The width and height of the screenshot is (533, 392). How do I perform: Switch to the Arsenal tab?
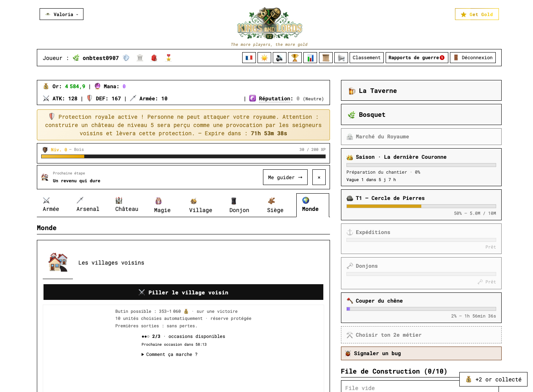88,205
